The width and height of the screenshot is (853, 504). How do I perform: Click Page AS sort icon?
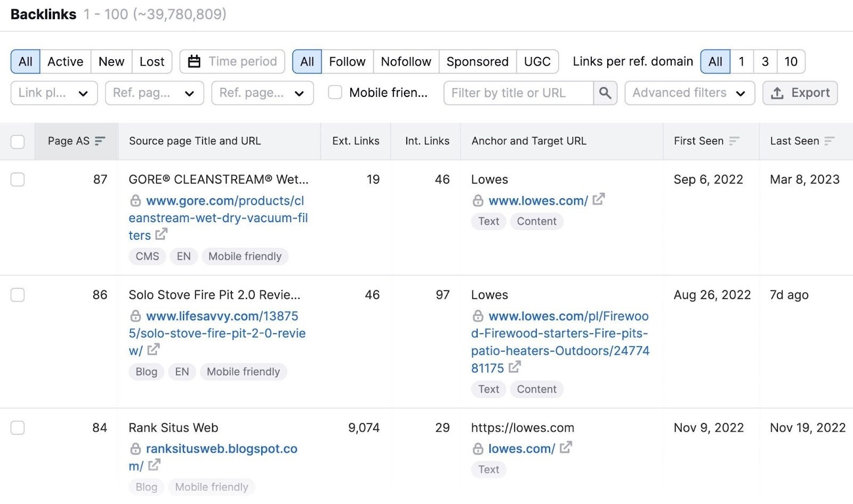point(100,141)
